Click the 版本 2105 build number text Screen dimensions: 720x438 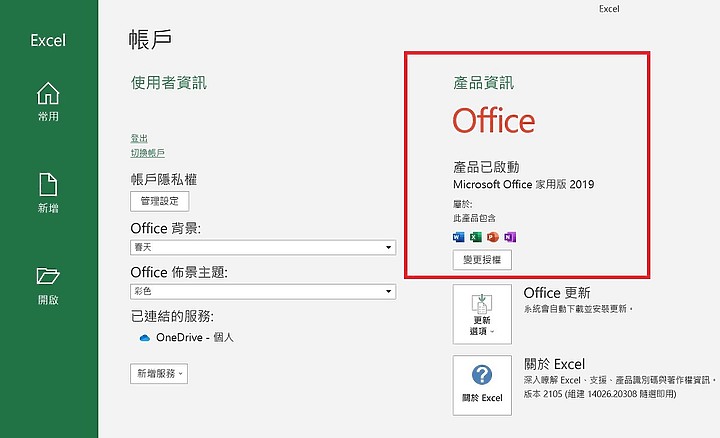click(600, 394)
